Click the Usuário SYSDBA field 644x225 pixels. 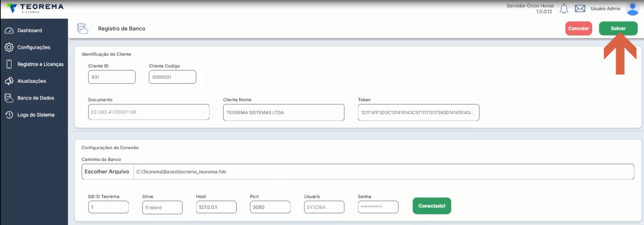[x=324, y=207]
